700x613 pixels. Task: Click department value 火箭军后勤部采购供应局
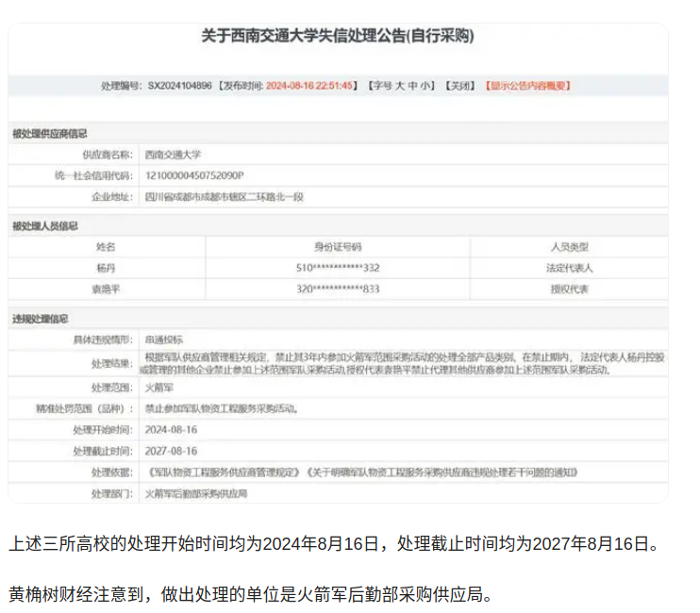tap(196, 493)
